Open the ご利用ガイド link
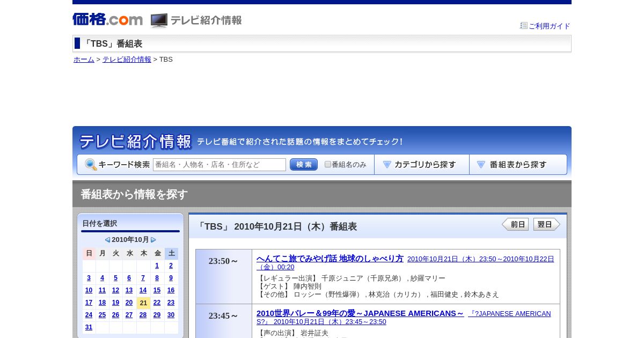Image resolution: width=644 pixels, height=338 pixels. [x=550, y=26]
